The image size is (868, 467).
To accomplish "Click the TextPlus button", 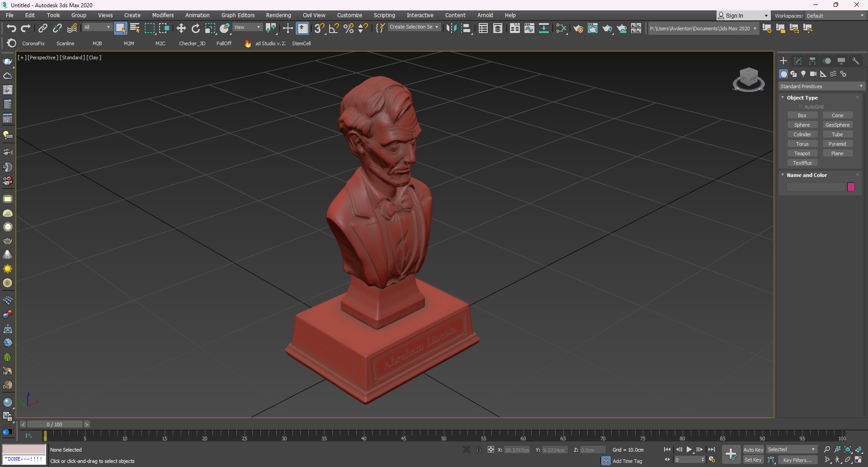I will pyautogui.click(x=802, y=163).
